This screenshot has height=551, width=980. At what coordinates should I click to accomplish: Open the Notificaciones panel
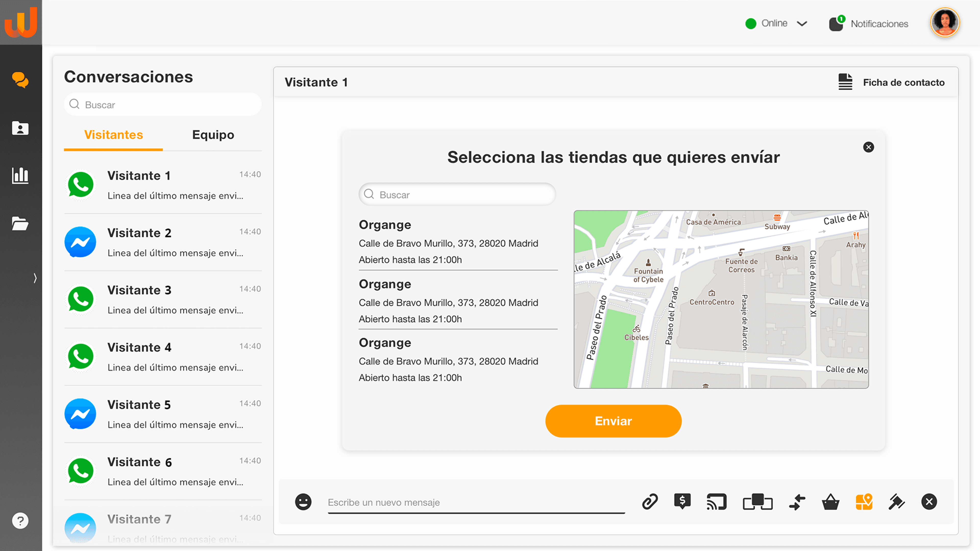pyautogui.click(x=868, y=23)
